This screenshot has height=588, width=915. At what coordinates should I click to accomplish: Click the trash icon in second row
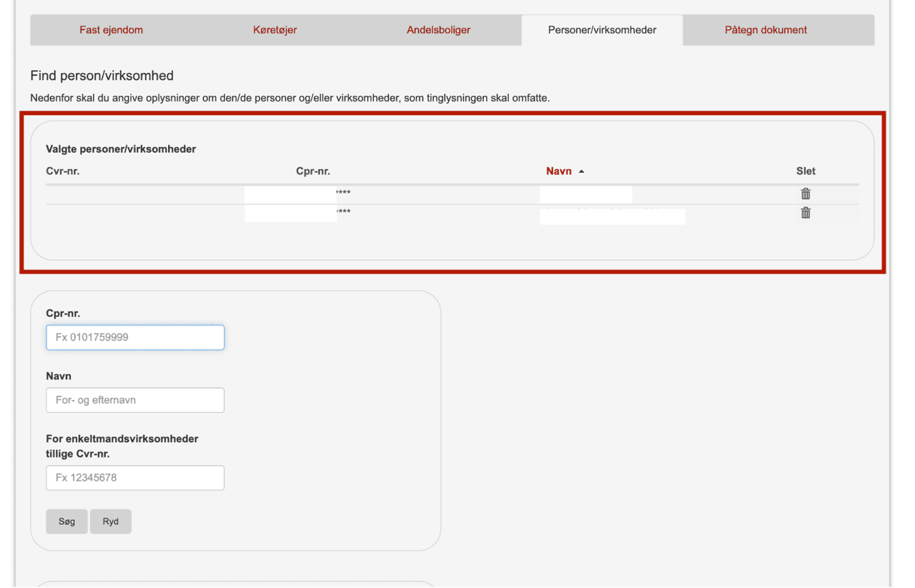coord(805,213)
